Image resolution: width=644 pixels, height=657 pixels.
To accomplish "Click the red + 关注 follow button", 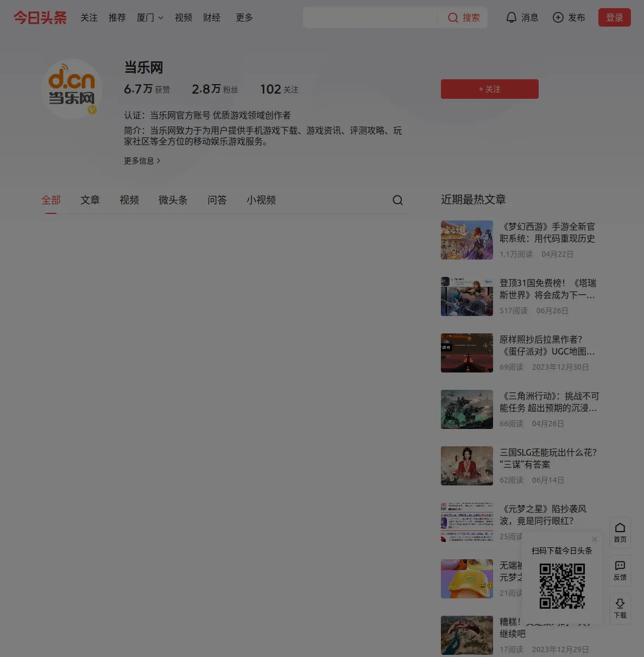I will click(490, 89).
